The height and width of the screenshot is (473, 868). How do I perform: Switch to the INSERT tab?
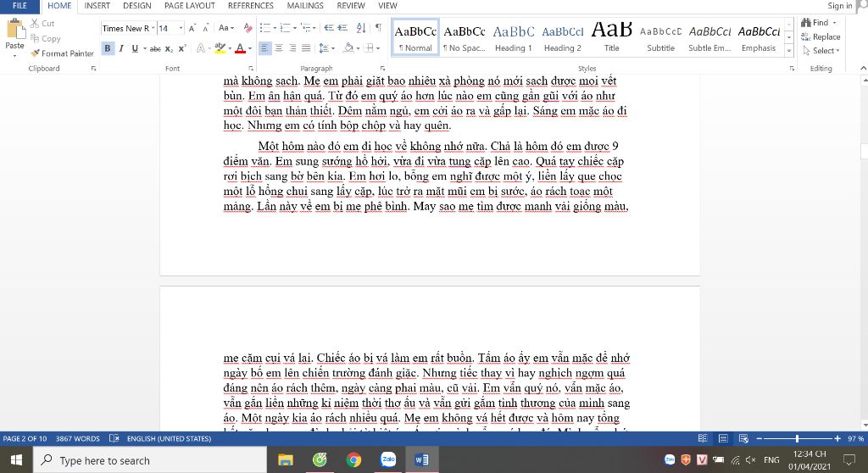coord(97,6)
